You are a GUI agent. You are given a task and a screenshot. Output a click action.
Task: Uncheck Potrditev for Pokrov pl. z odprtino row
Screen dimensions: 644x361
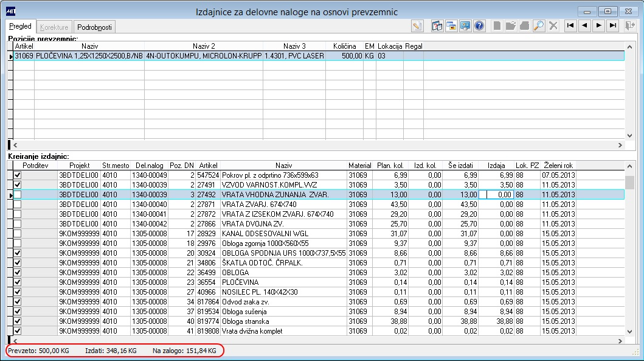[x=18, y=175]
